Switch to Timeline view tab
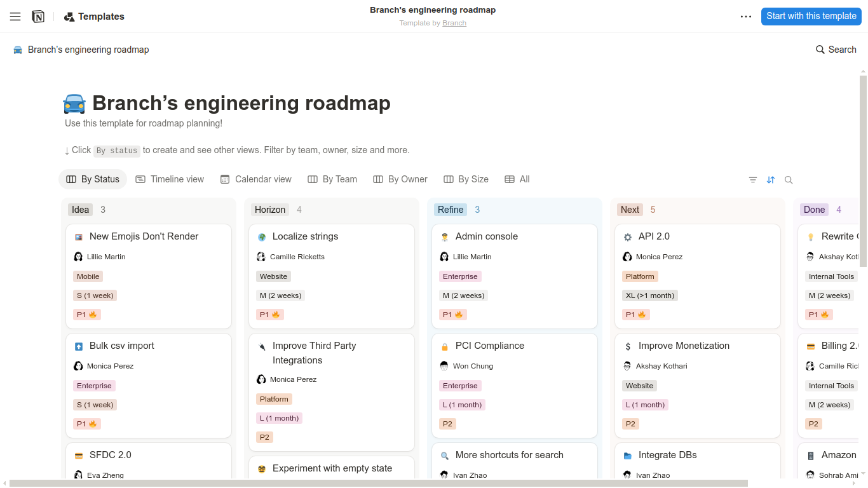The width and height of the screenshot is (868, 488). coord(170,179)
